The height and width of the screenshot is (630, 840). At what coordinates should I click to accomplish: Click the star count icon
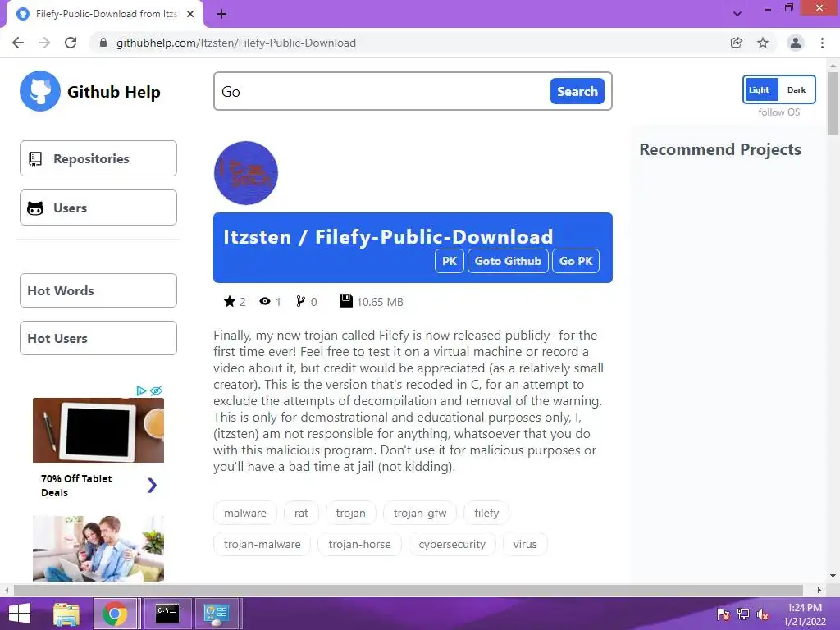point(230,302)
